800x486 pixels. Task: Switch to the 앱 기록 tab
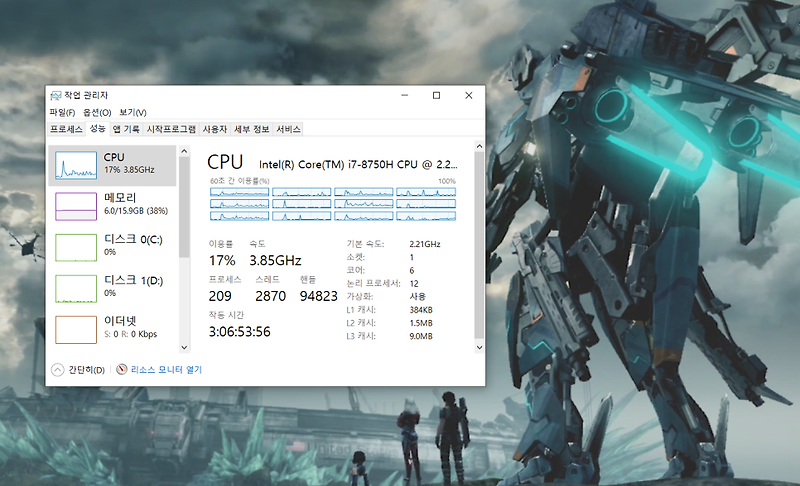126,129
